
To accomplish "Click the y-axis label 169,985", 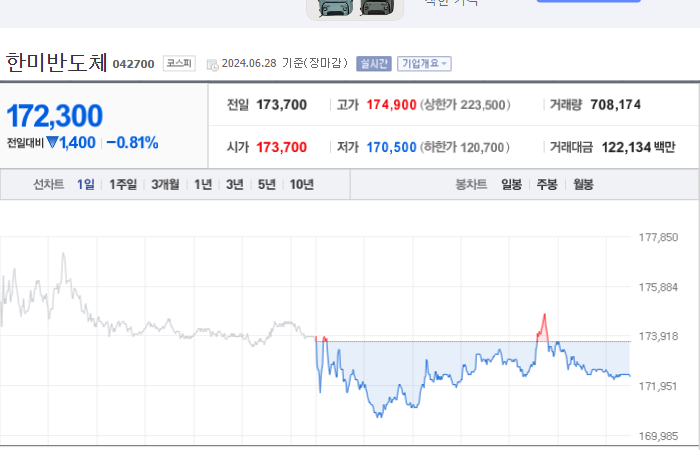I will point(658,436).
